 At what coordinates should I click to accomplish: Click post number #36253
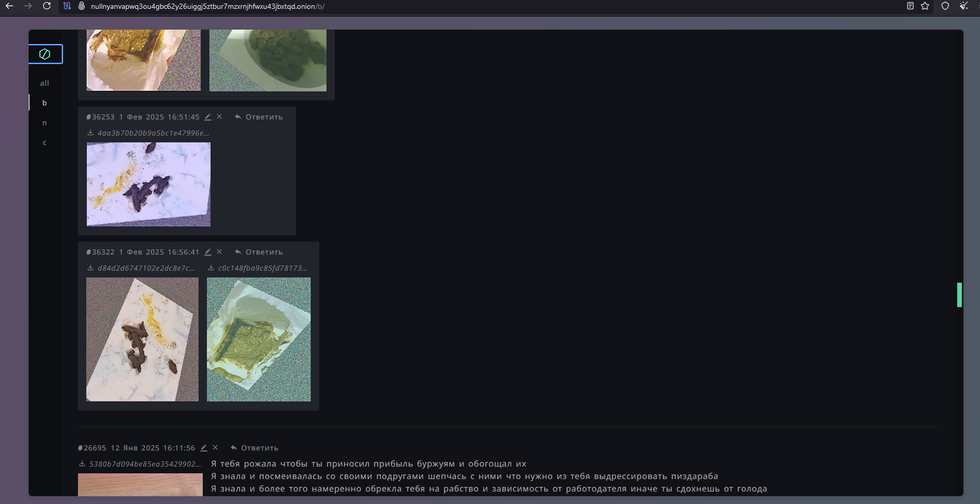coord(100,117)
